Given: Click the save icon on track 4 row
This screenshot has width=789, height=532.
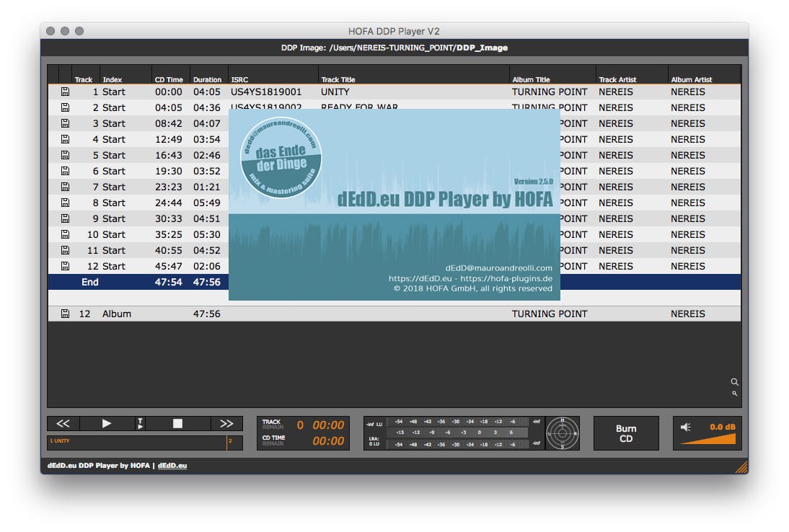Looking at the screenshot, I should point(65,139).
